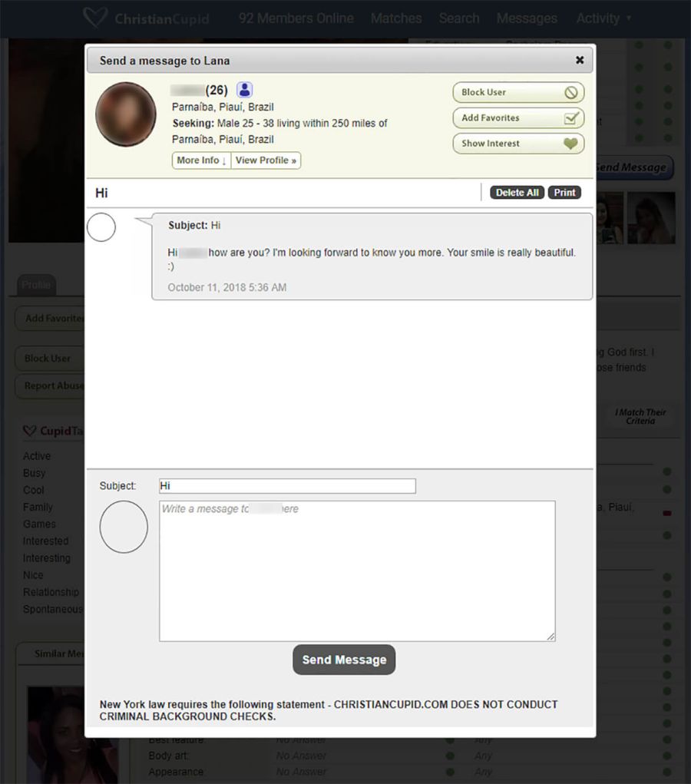The image size is (691, 784).
Task: Click the Print button
Action: click(564, 192)
